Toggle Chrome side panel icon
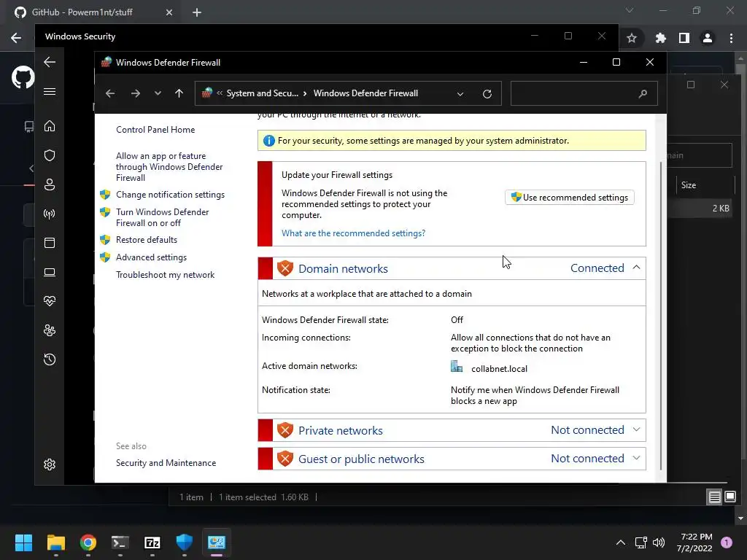 click(x=684, y=38)
